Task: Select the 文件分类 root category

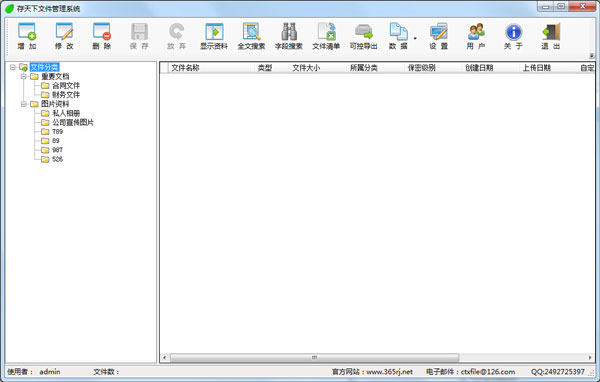Action: [x=44, y=67]
